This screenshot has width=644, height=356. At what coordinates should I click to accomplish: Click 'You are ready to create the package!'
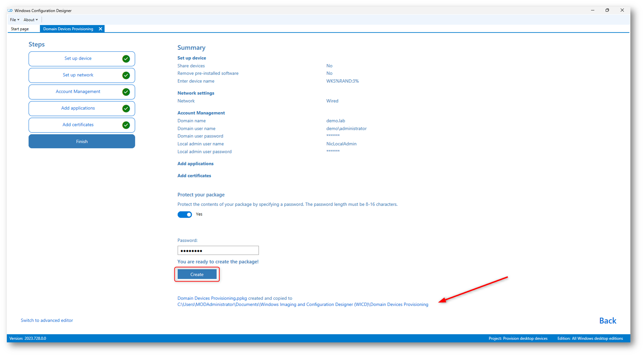click(x=218, y=262)
